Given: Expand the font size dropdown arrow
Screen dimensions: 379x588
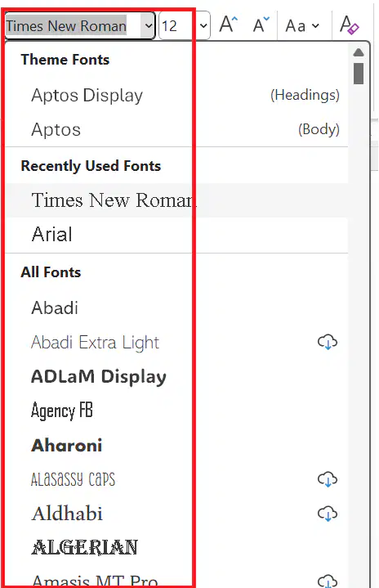Looking at the screenshot, I should (203, 26).
